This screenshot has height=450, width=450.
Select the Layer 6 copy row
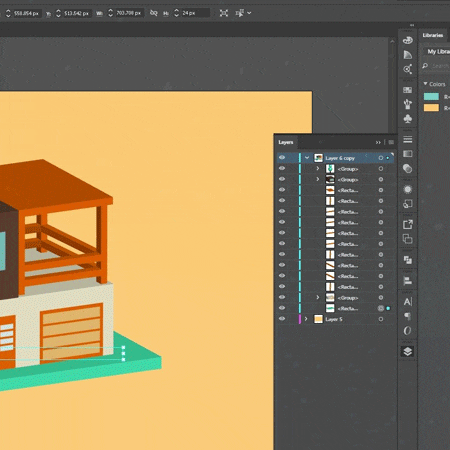[335, 158]
